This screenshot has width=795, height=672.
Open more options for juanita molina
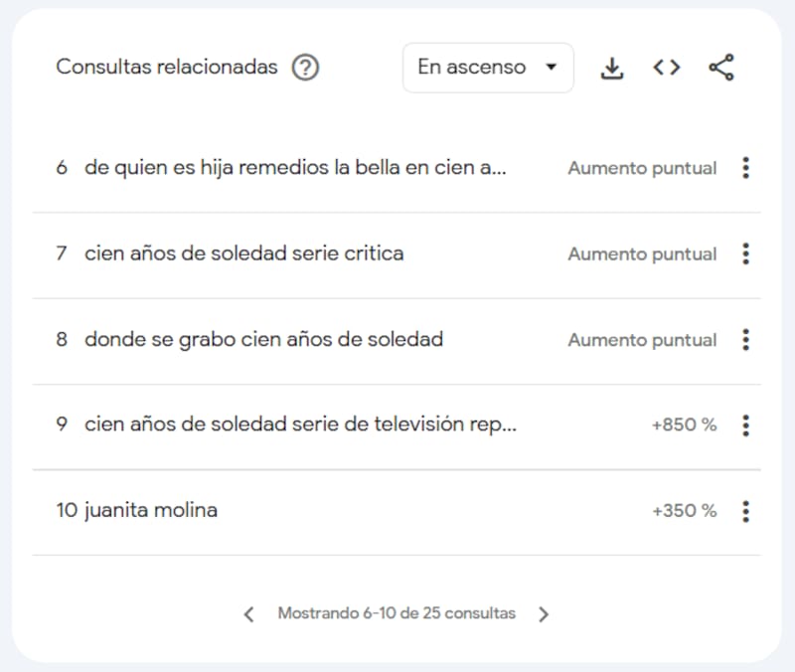[746, 511]
